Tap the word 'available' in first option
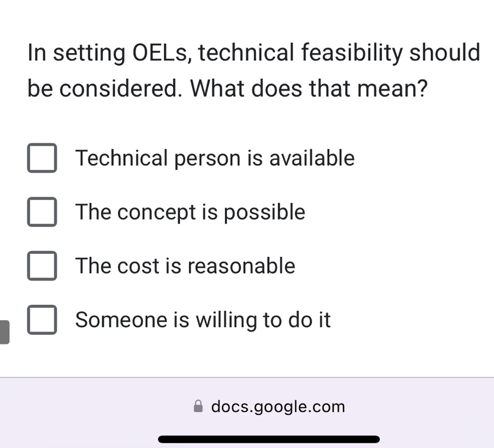The height and width of the screenshot is (448, 494). point(312,159)
